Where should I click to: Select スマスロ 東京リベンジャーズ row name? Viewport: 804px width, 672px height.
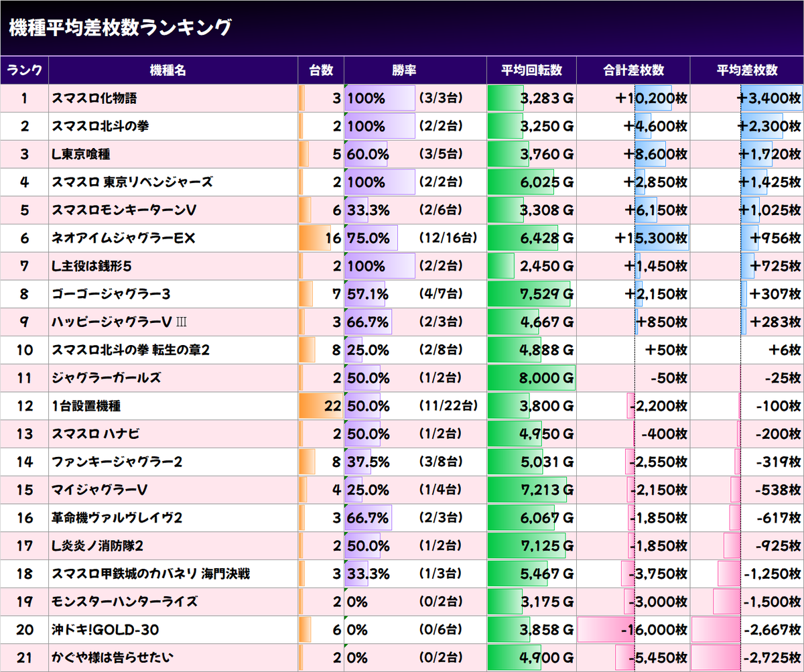point(132,182)
